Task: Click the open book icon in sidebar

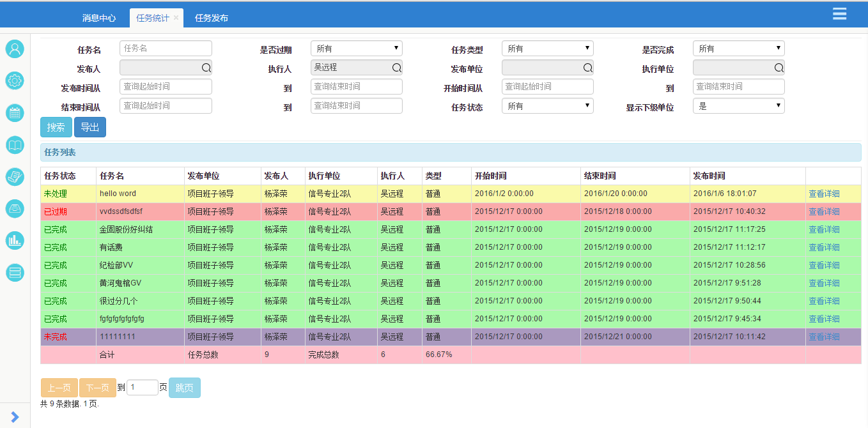Action: click(x=15, y=145)
